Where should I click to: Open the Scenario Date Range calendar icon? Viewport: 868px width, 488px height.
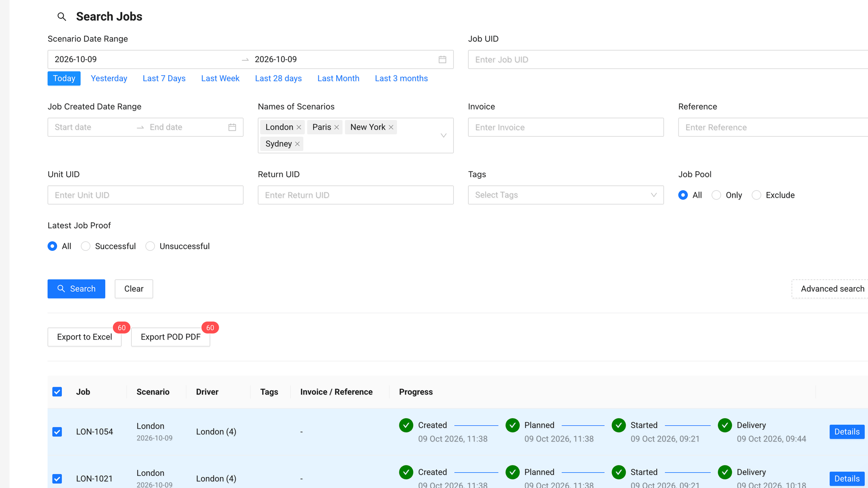click(442, 59)
